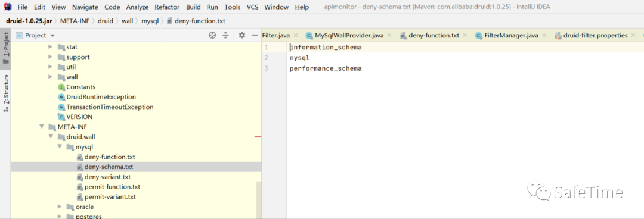Click the locate/scroll-from-source target icon
Screen dimensions: 644x219
tap(212, 35)
